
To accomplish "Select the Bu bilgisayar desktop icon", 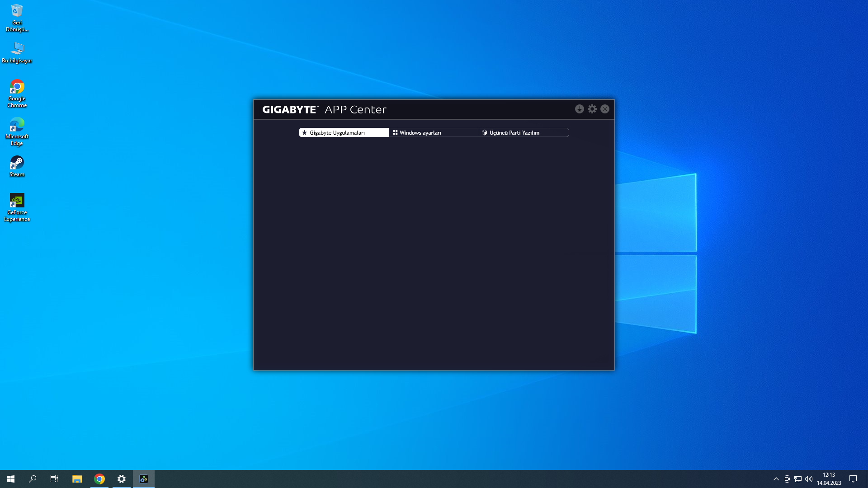I will coord(17,52).
